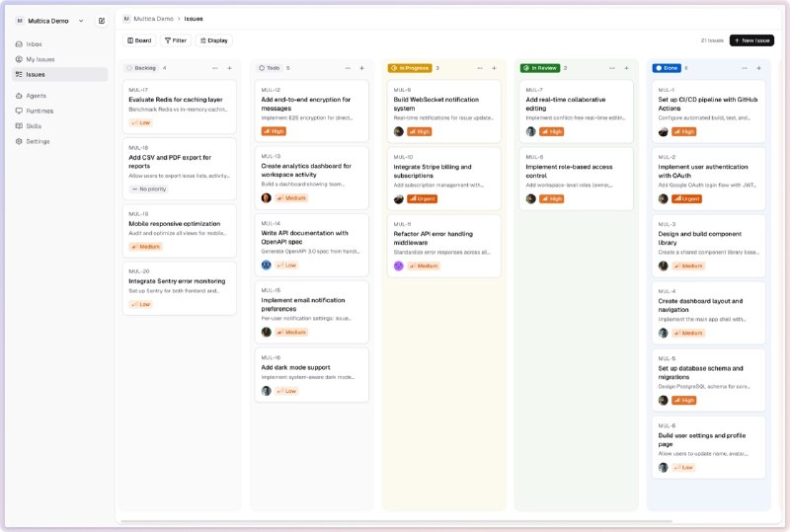Open Evaluate Redis for caching layer card
The width and height of the screenshot is (790, 532).
coord(180,107)
